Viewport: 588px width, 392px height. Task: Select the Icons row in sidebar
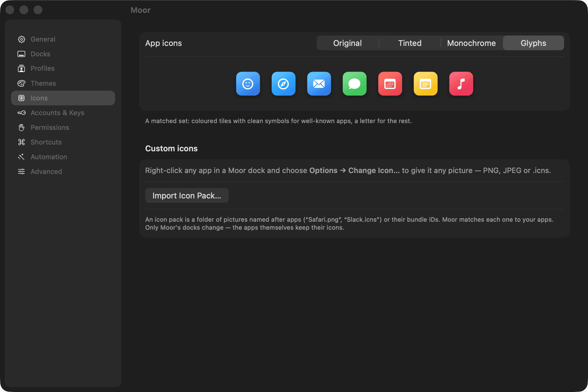pos(63,98)
